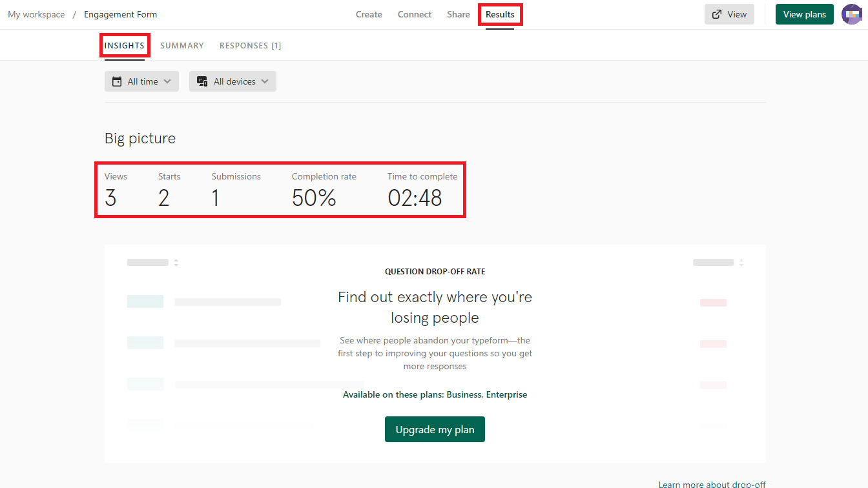Select the Results tab
The image size is (868, 488).
pos(500,14)
